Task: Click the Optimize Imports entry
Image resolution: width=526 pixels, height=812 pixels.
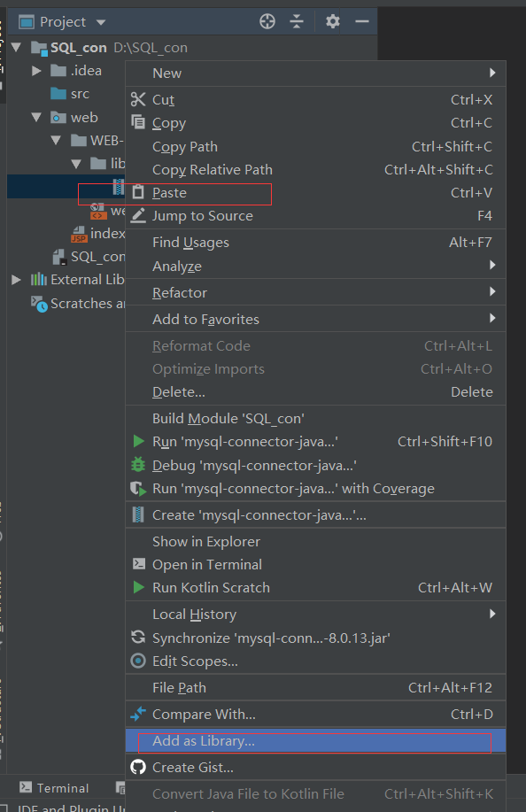Action: (x=316, y=368)
